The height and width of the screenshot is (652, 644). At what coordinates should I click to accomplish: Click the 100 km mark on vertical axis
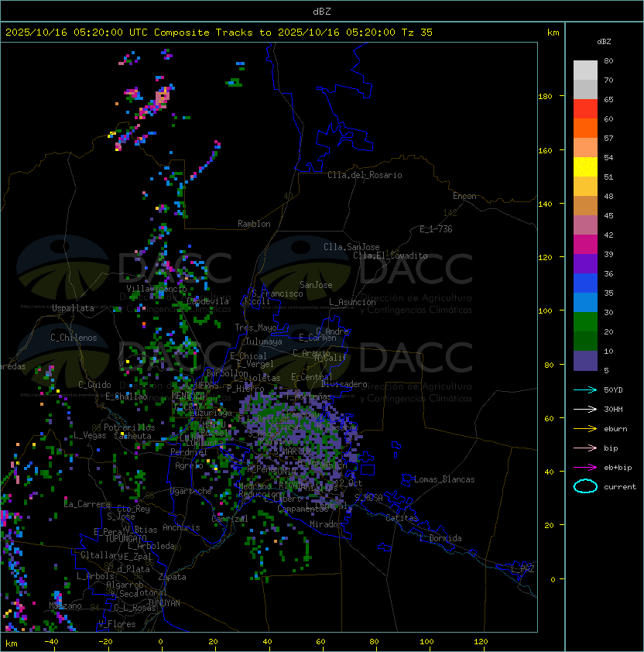pyautogui.click(x=545, y=311)
